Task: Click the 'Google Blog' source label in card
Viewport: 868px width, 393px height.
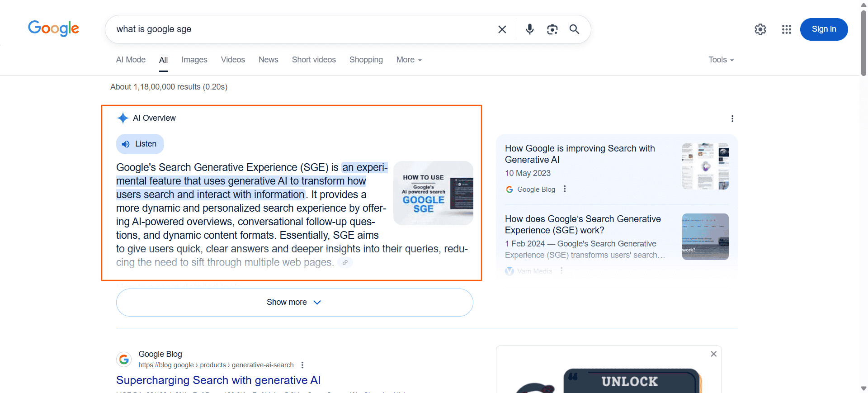Action: (536, 189)
